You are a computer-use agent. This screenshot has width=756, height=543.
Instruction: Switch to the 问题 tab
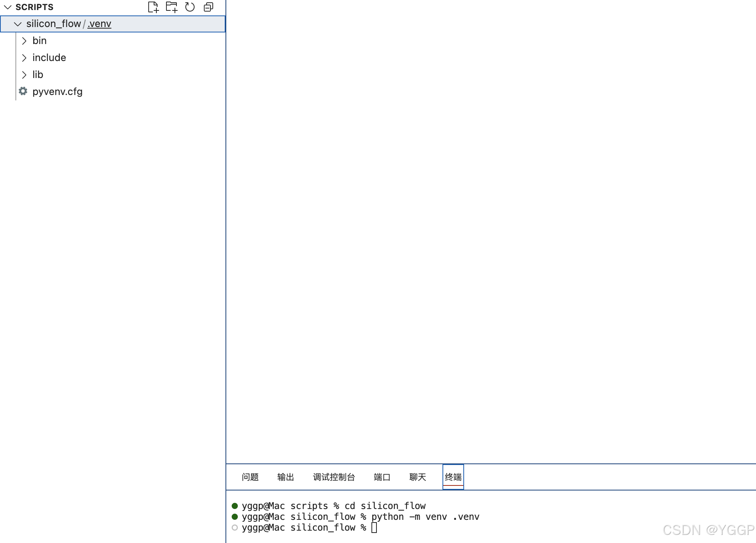click(250, 477)
